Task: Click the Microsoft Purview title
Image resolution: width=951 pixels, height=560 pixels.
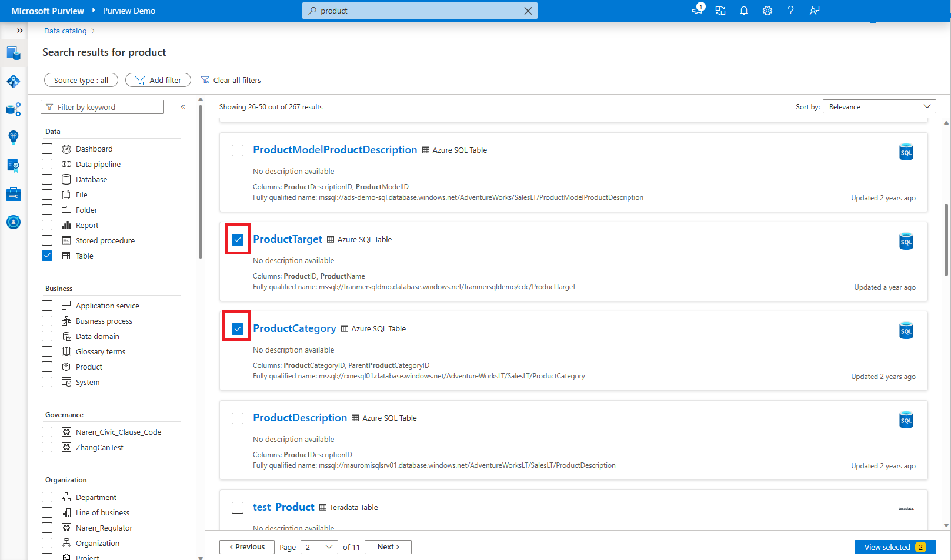Action: point(48,11)
